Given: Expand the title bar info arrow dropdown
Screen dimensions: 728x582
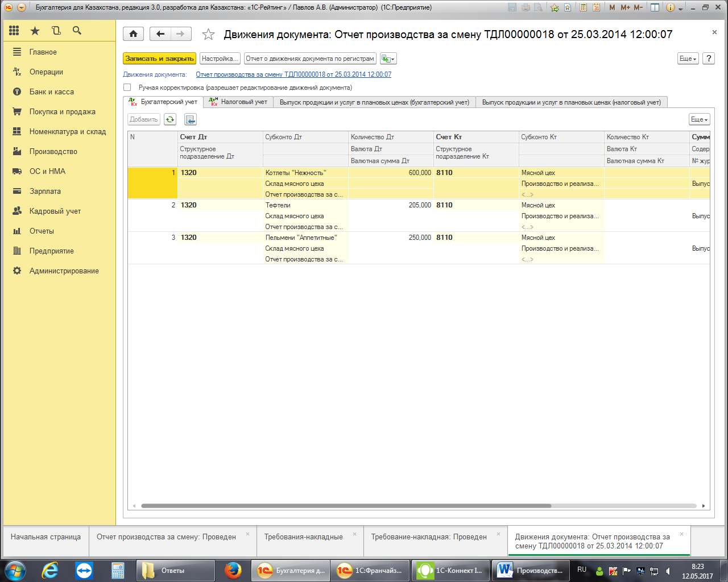Looking at the screenshot, I should pos(680,8).
